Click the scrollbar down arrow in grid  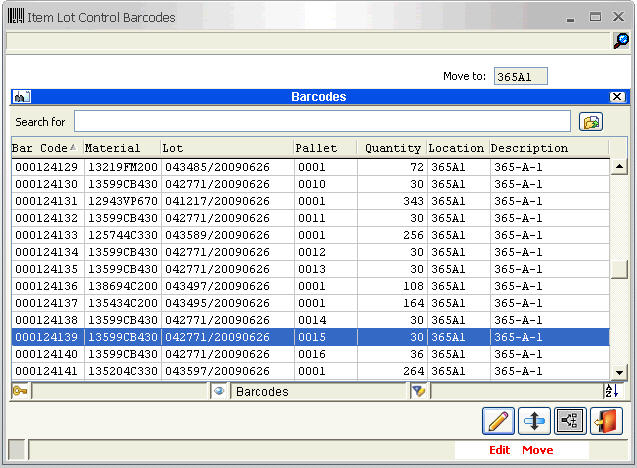coord(619,372)
